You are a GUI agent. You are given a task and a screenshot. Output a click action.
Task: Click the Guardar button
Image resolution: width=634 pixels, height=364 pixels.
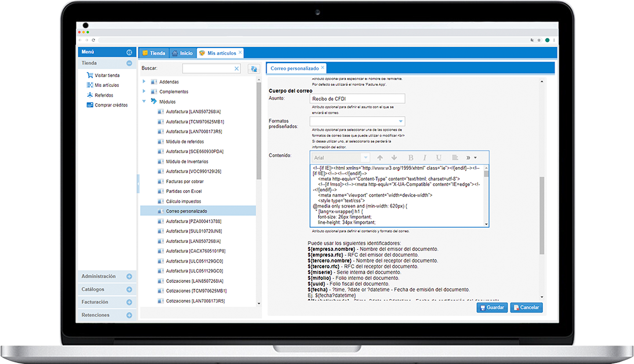click(491, 308)
